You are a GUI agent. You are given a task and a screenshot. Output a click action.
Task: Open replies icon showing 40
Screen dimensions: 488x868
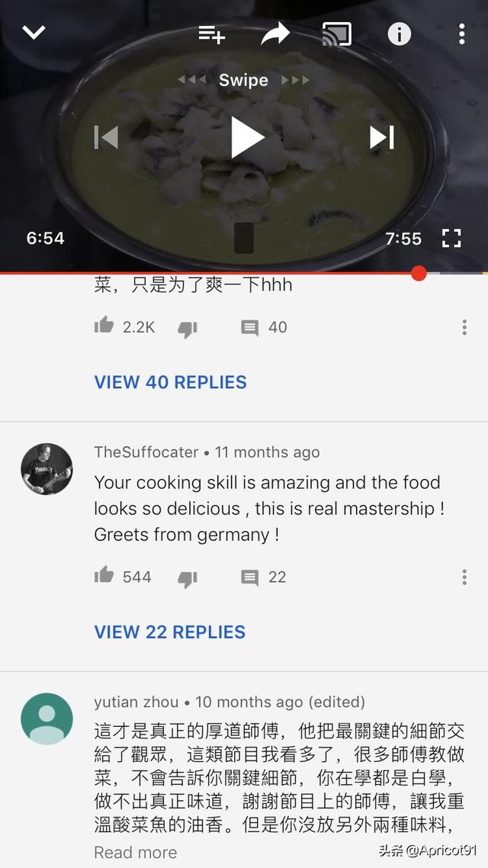[249, 328]
